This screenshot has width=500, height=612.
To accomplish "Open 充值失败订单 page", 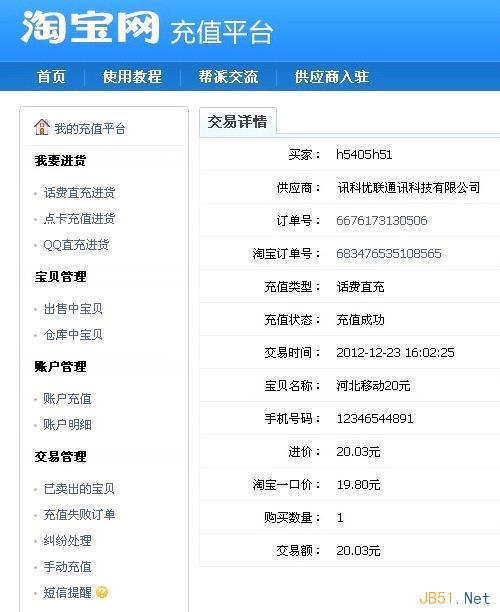I will [79, 514].
